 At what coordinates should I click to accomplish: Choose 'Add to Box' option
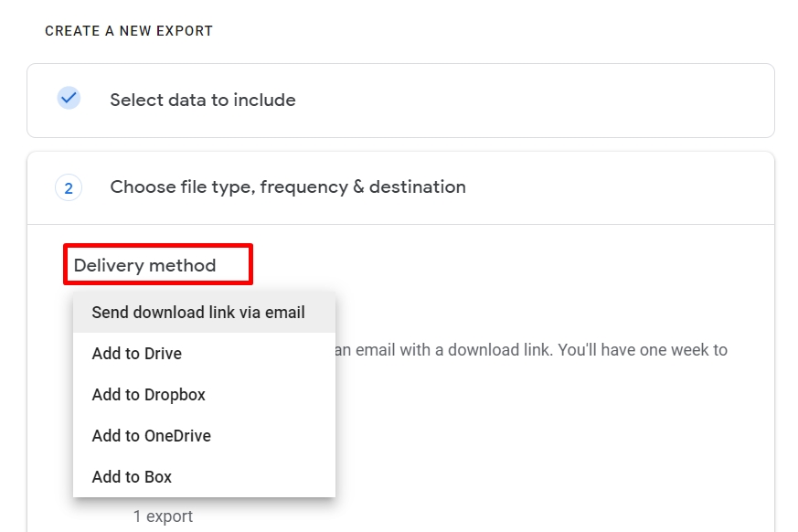pyautogui.click(x=204, y=477)
